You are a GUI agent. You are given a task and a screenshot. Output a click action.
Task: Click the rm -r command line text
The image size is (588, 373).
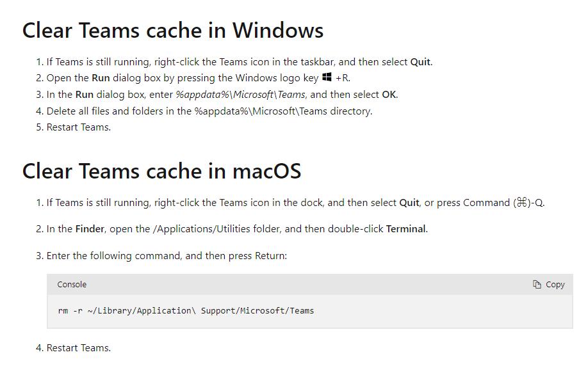point(186,311)
